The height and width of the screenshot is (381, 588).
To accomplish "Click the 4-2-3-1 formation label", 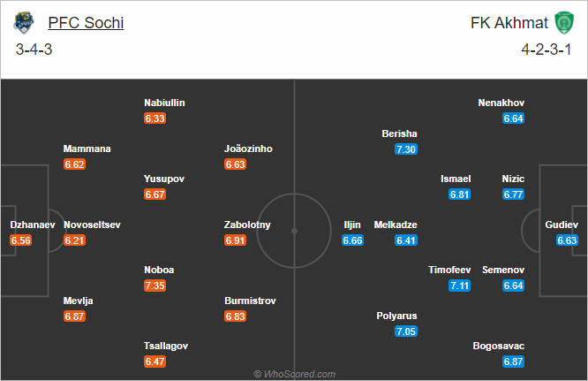I will click(x=547, y=50).
